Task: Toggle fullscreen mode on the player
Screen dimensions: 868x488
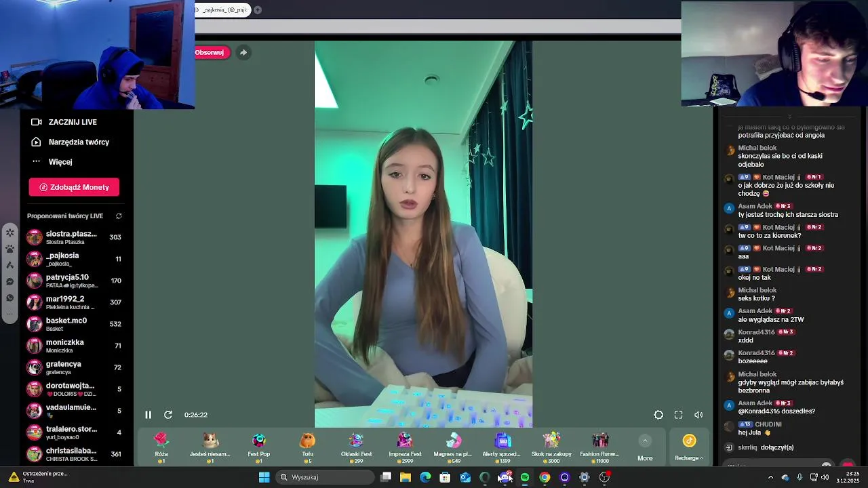Action: click(x=678, y=415)
